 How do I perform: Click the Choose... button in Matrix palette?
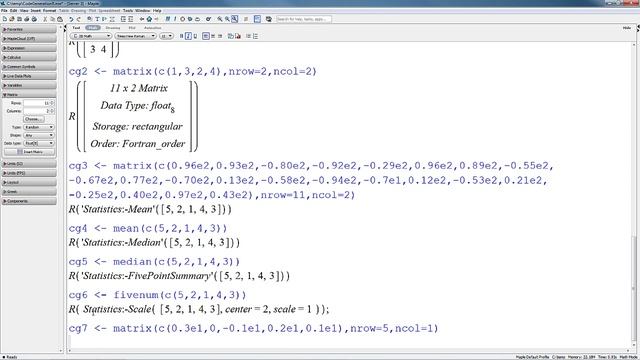point(33,119)
